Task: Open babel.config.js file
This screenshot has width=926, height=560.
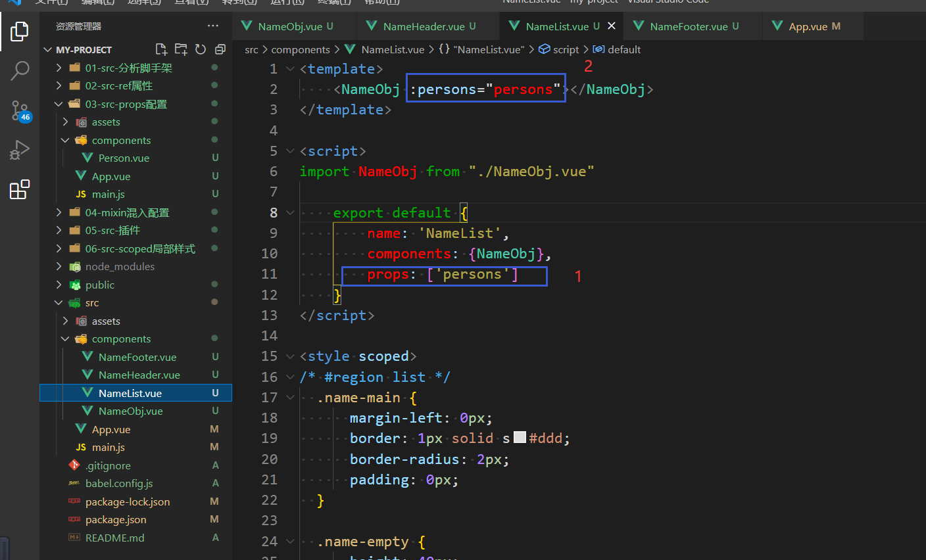Action: tap(136, 483)
